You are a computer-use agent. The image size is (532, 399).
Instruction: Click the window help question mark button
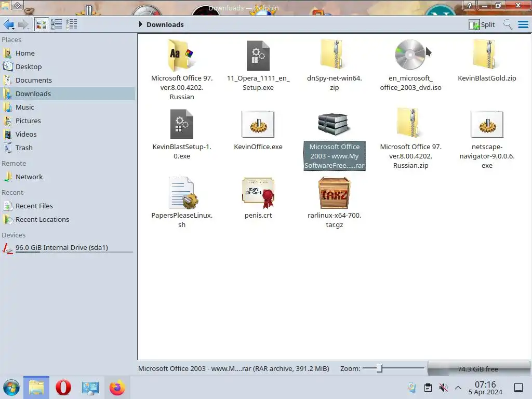(x=470, y=5)
